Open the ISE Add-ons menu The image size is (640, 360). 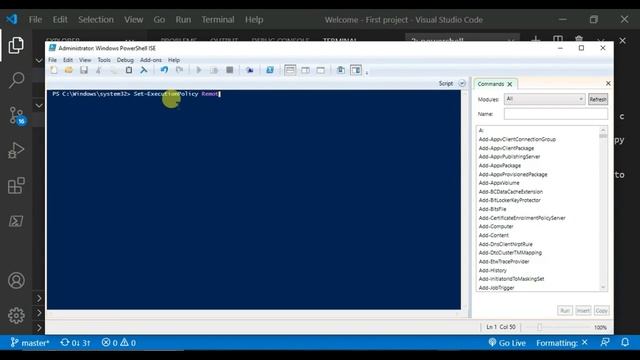click(x=151, y=60)
